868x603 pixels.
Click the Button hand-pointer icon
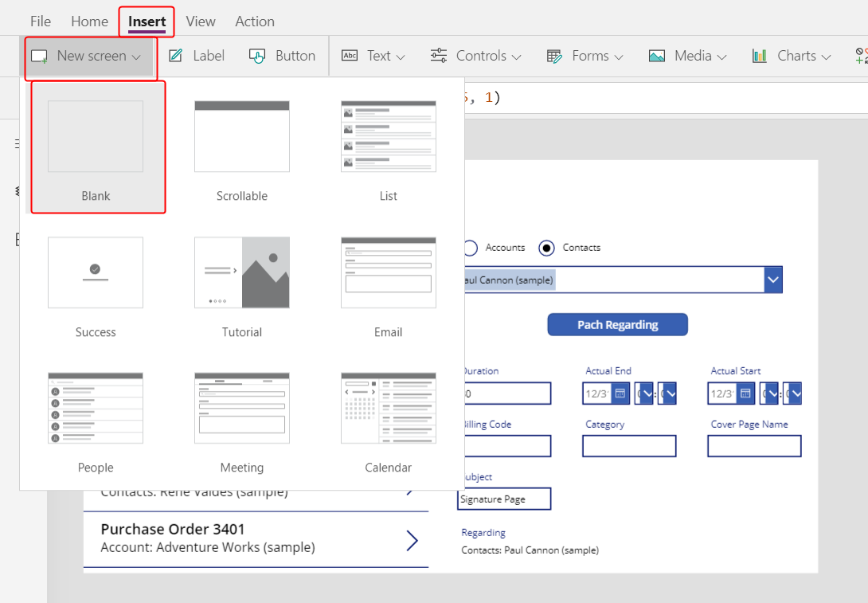point(257,56)
